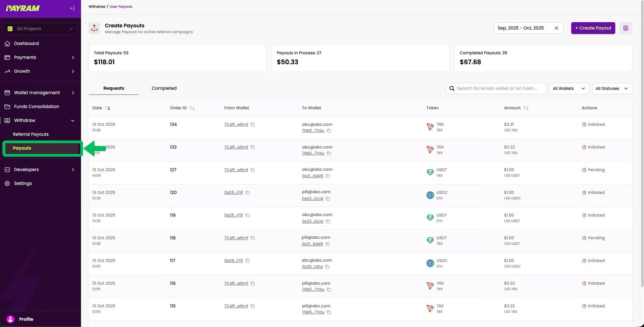Copy the From Wallet address for order 120

point(247,193)
